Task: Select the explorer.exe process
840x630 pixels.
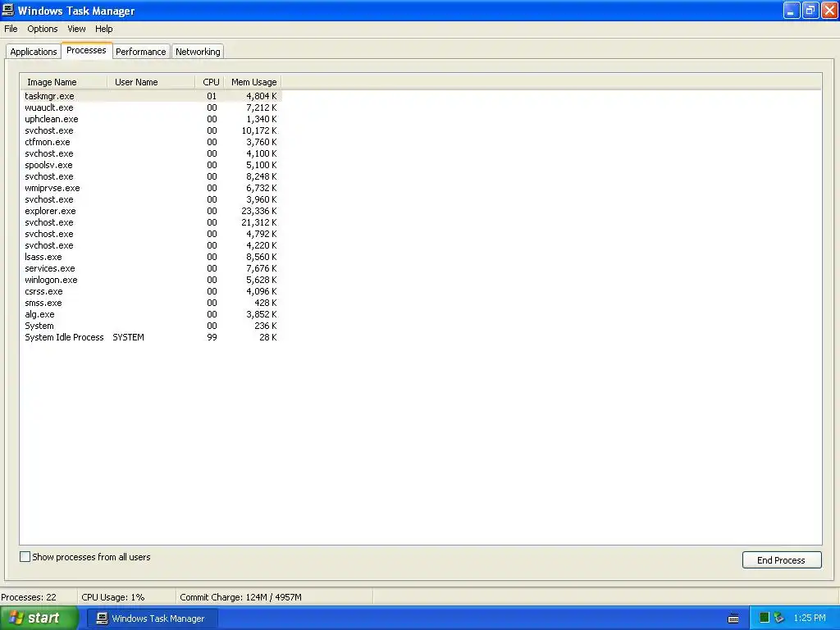Action: [x=151, y=211]
